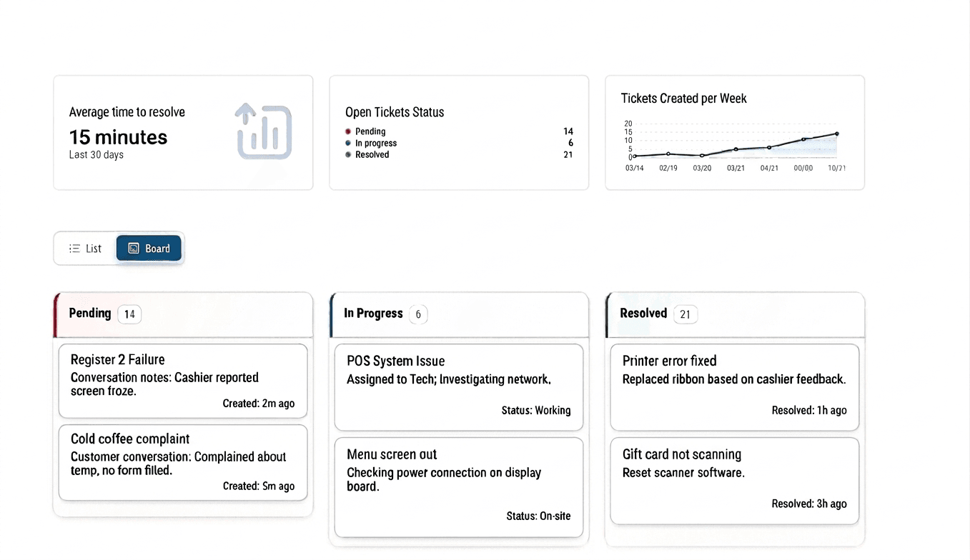Open the Register 2 Failure ticket
970x560 pixels.
click(182, 381)
